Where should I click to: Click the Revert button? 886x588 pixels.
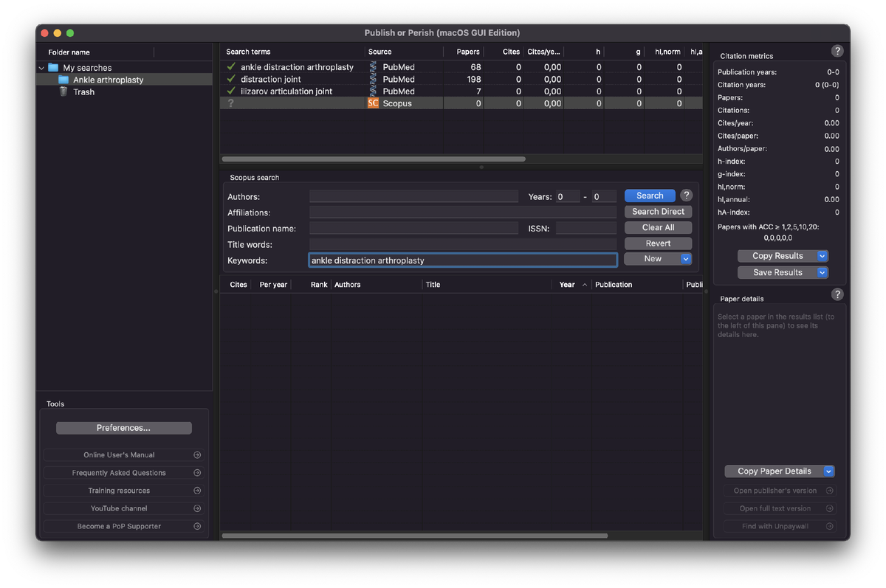point(659,243)
